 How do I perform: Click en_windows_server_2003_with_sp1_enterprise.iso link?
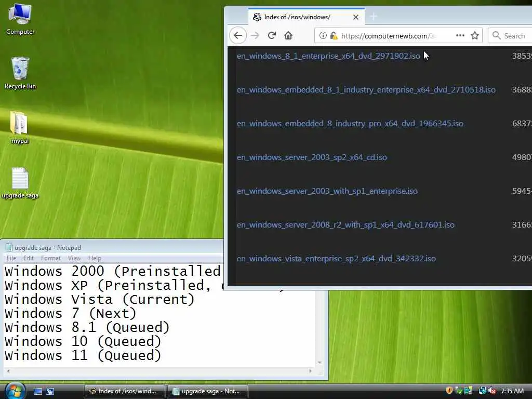point(327,191)
